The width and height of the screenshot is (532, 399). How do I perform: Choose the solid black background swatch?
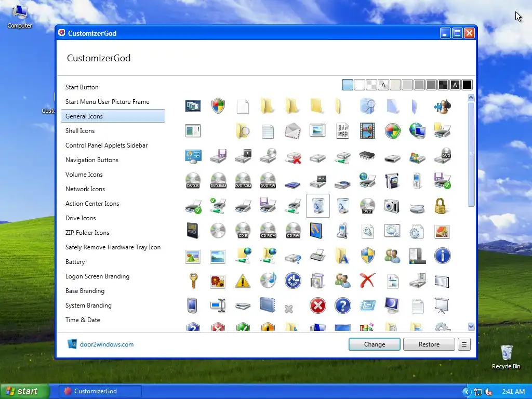click(x=467, y=85)
